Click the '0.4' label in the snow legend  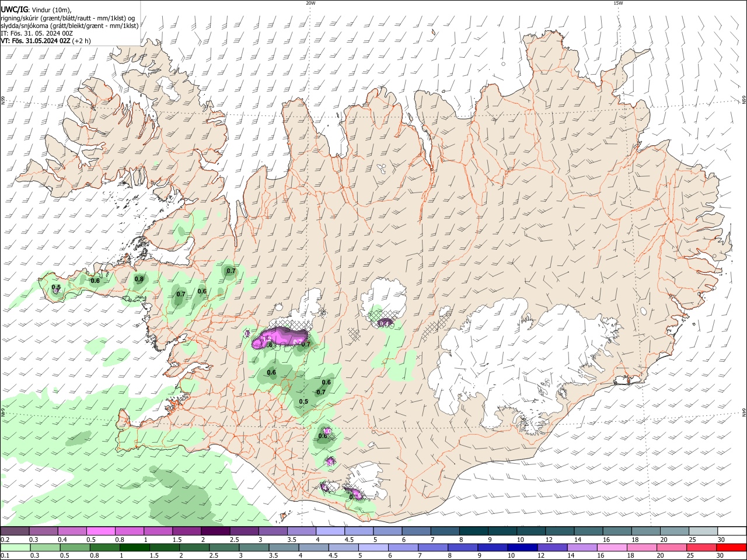(x=62, y=540)
